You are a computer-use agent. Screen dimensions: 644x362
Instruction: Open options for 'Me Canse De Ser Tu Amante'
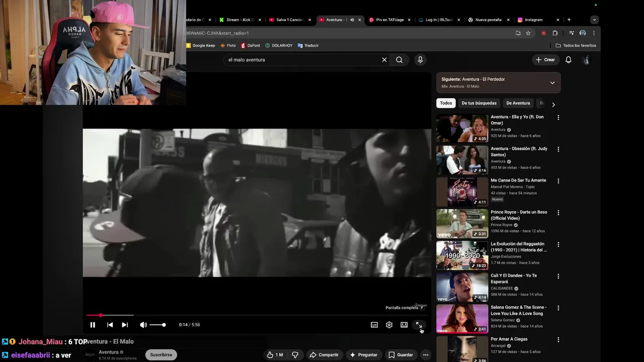(x=558, y=181)
